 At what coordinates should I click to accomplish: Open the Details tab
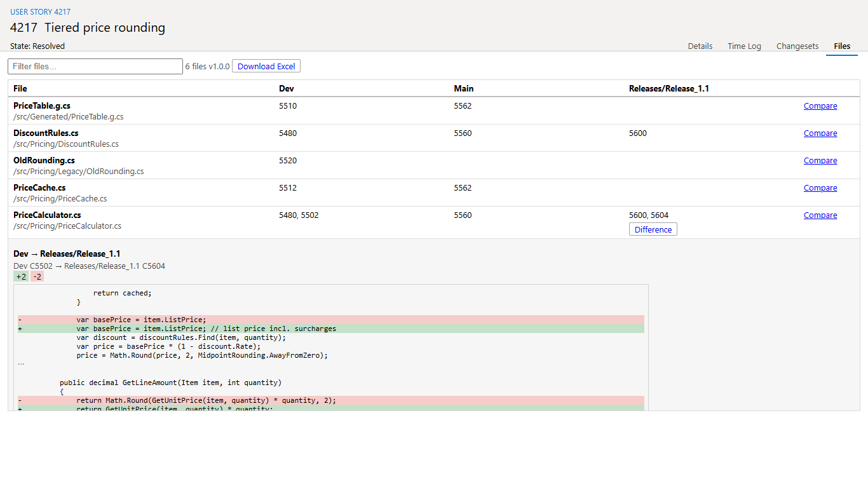point(700,46)
